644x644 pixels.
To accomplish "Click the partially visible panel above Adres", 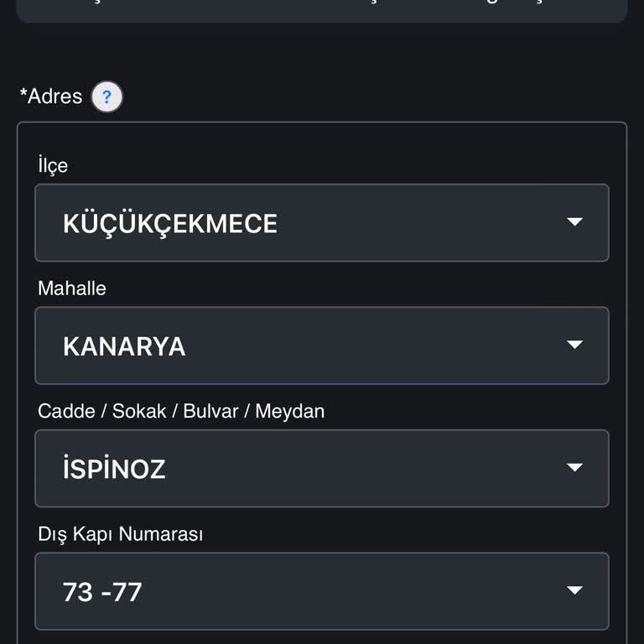I will click(321, 10).
